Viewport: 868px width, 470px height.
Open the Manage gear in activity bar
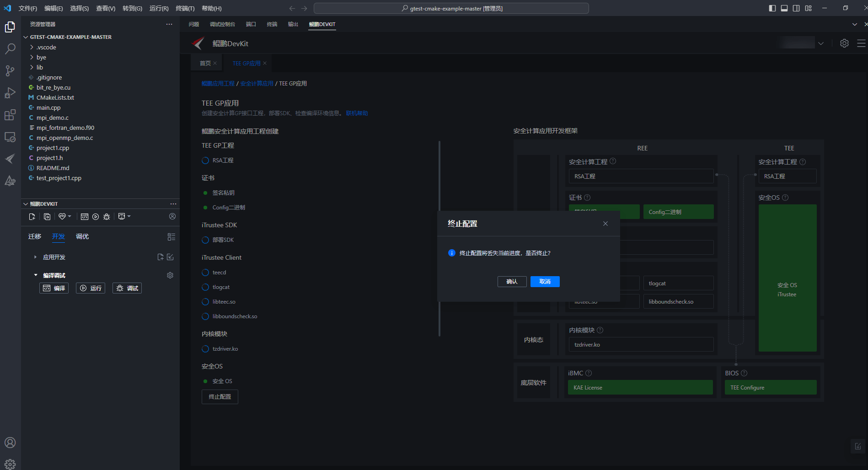coord(10,464)
